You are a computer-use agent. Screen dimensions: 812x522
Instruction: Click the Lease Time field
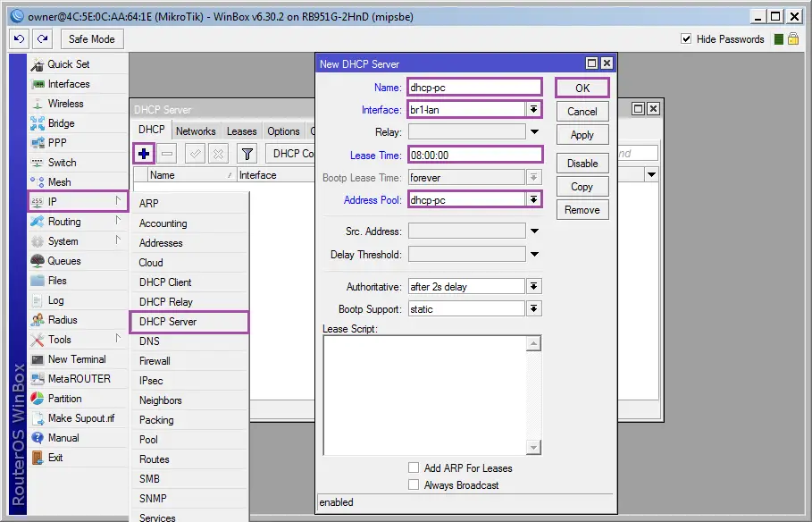coord(474,155)
